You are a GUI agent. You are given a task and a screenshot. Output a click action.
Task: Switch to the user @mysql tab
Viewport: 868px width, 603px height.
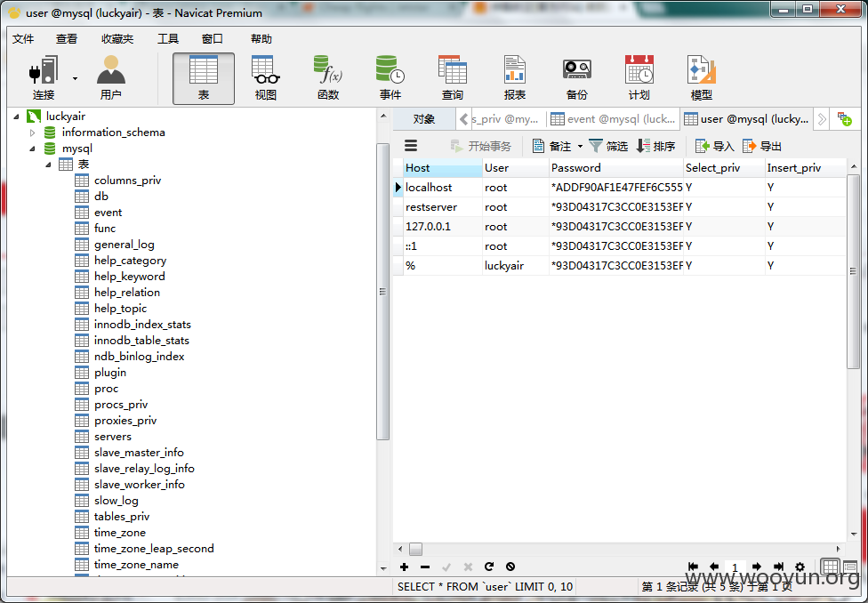coord(747,119)
